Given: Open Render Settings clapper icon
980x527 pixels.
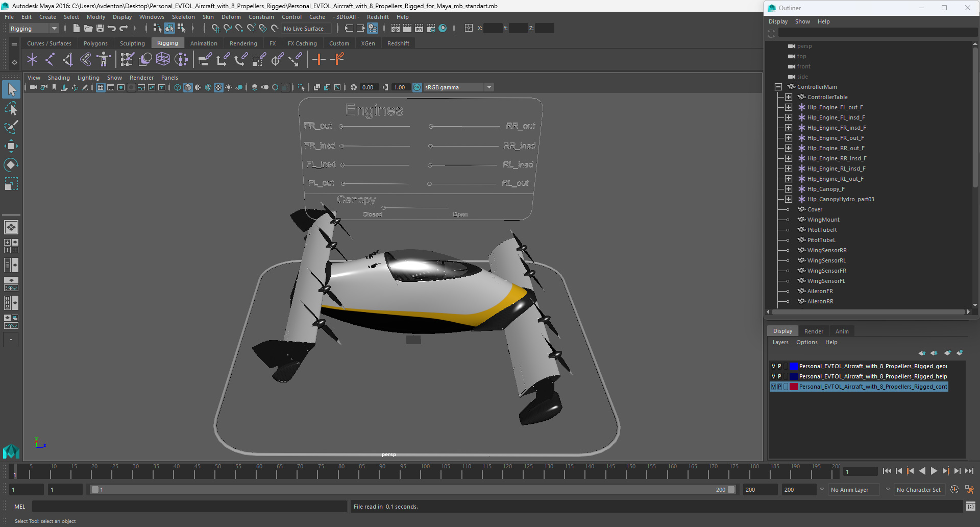Looking at the screenshot, I should pos(431,28).
